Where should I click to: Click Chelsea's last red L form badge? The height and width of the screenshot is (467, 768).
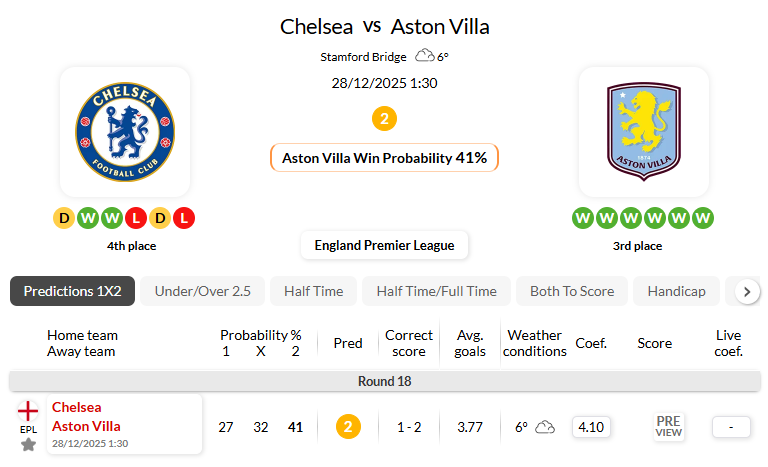click(184, 217)
